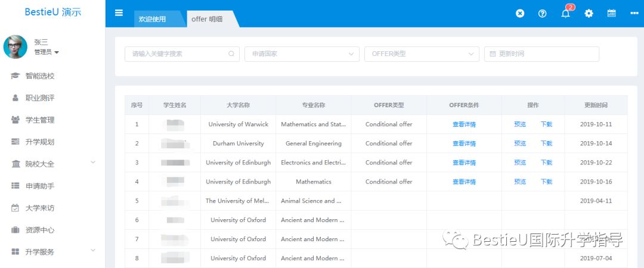Image resolution: width=644 pixels, height=268 pixels.
Task: Click 预览 in the University of Warwick row
Action: (520, 124)
